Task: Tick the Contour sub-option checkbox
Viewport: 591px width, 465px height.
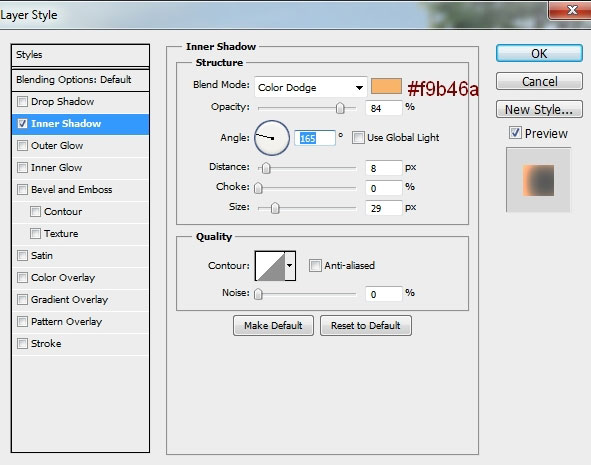Action: [x=35, y=211]
